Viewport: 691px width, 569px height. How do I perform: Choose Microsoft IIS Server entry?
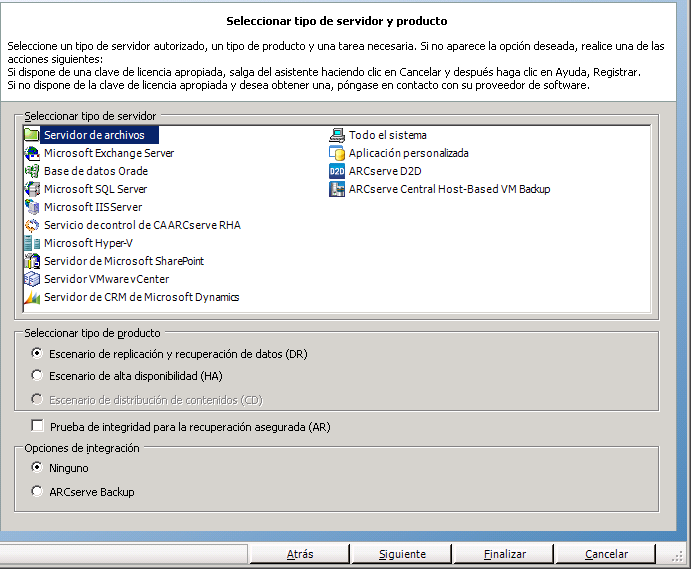click(x=93, y=207)
